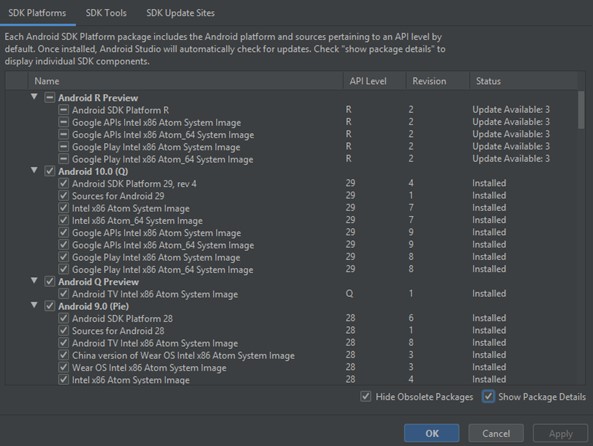Toggle the Android R Preview group checkbox
Viewport: 593px width, 446px height.
pyautogui.click(x=50, y=98)
